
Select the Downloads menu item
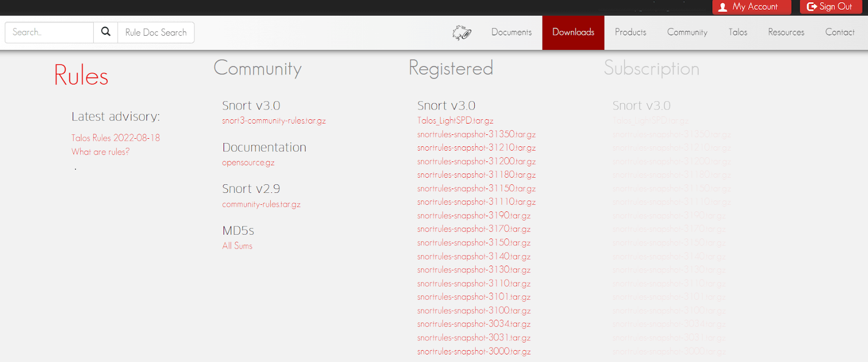click(x=573, y=33)
